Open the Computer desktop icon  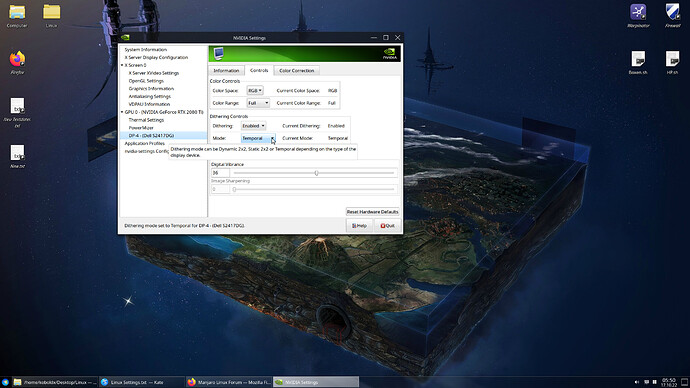click(x=17, y=12)
